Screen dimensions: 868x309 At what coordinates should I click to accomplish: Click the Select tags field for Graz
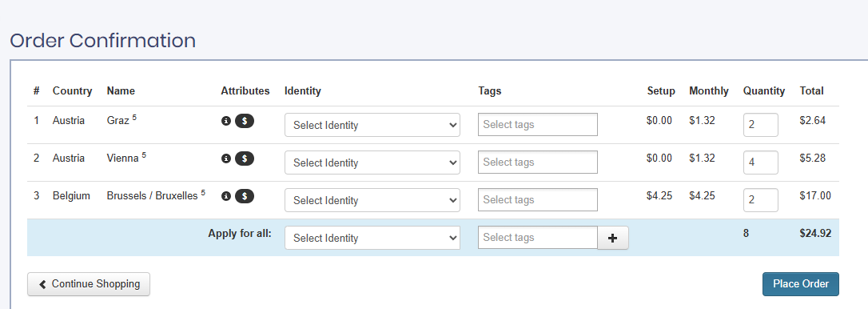click(538, 124)
